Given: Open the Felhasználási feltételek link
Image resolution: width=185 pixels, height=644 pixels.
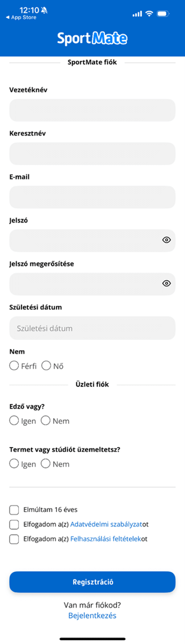Looking at the screenshot, I should (106, 539).
